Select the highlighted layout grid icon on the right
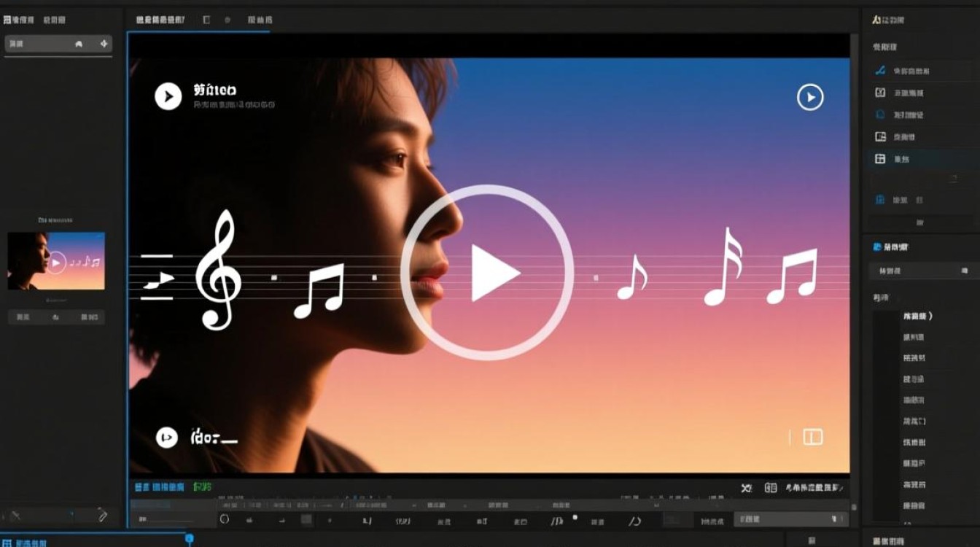Screen dimensions: 980x547 [x=881, y=158]
